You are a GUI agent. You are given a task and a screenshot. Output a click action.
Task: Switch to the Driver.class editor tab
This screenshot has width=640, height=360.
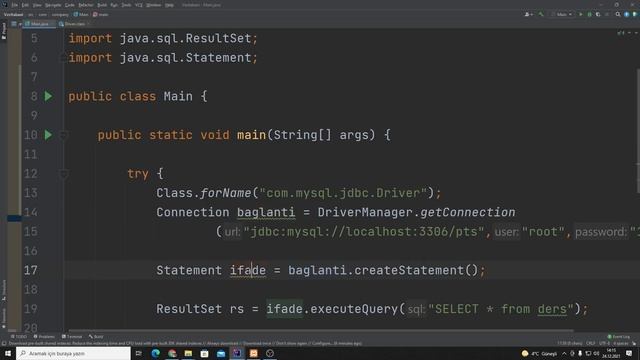pyautogui.click(x=73, y=24)
